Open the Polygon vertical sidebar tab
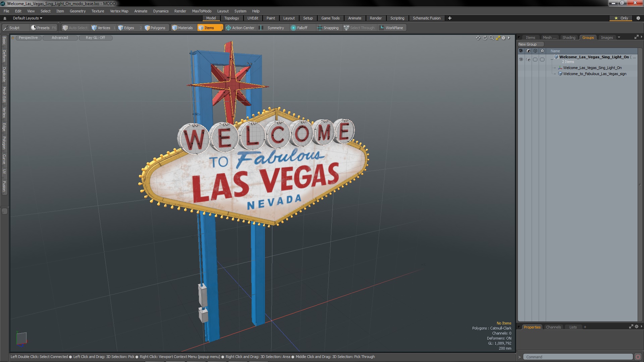 coord(4,143)
